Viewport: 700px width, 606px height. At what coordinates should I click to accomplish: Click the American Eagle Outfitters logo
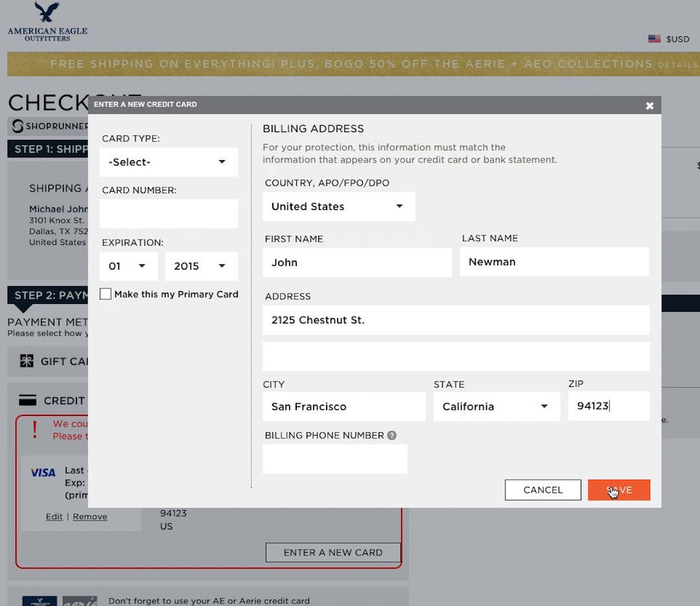45,21
